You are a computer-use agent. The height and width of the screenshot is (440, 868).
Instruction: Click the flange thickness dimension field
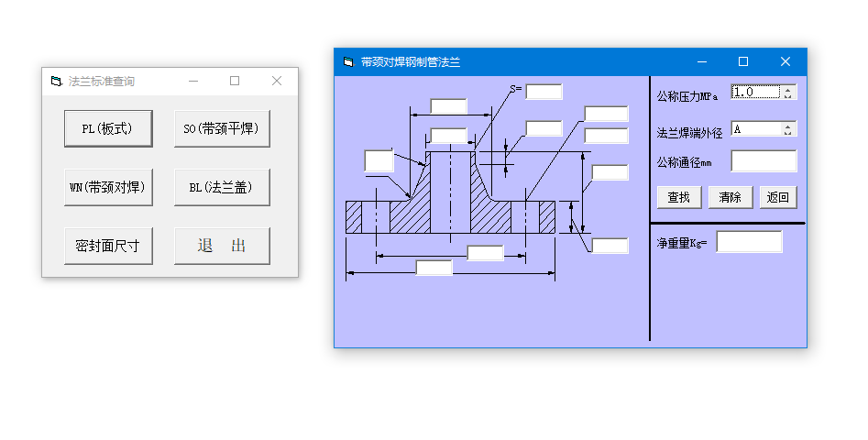click(610, 245)
